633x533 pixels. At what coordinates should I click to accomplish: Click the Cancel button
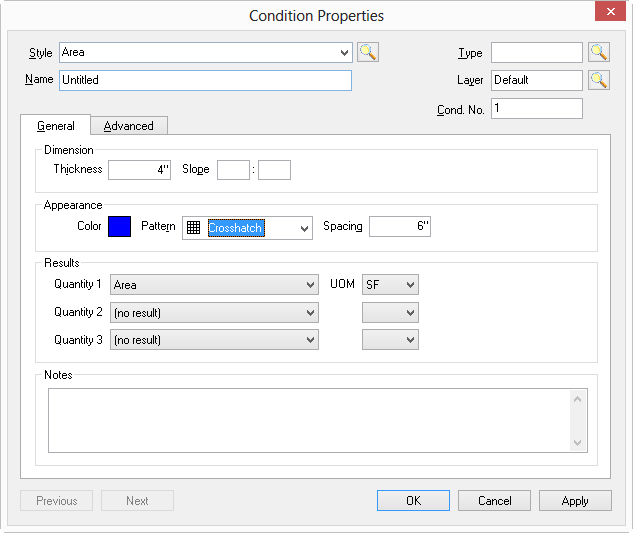coord(495,501)
